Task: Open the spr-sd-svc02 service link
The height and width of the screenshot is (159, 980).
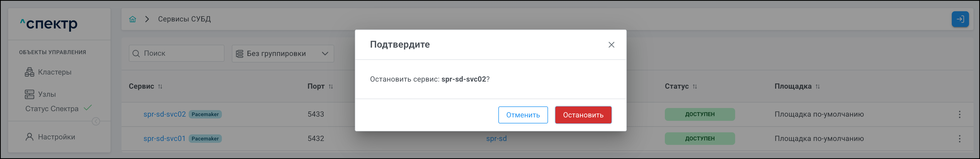Action: point(164,114)
